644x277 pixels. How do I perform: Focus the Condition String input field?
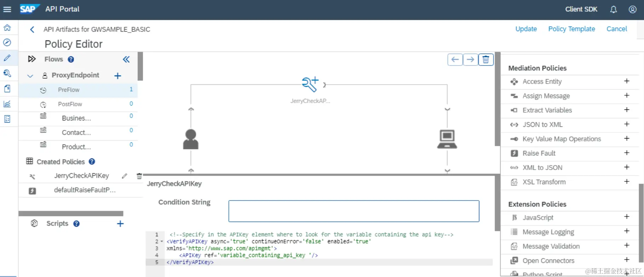pyautogui.click(x=354, y=211)
